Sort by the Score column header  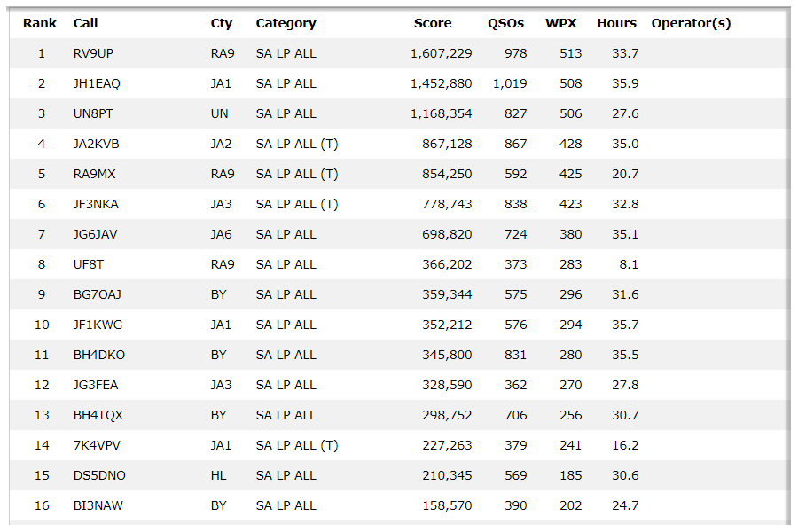coord(433,23)
